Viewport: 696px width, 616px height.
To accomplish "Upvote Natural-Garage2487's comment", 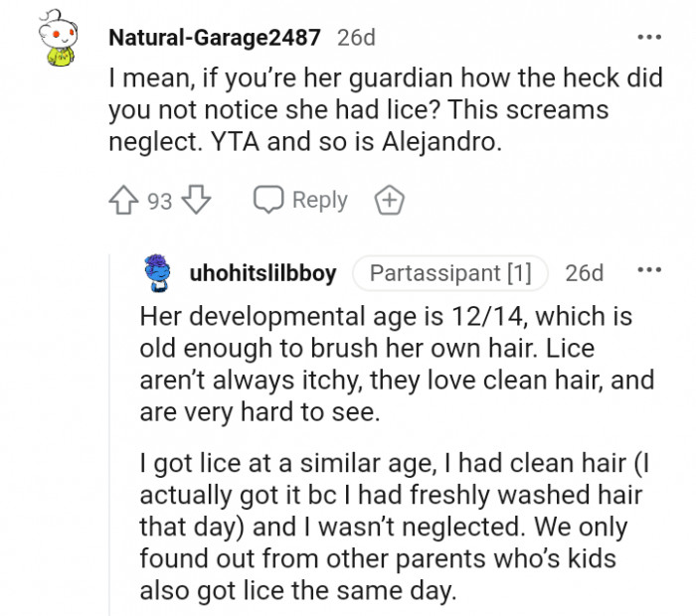I will (x=126, y=201).
